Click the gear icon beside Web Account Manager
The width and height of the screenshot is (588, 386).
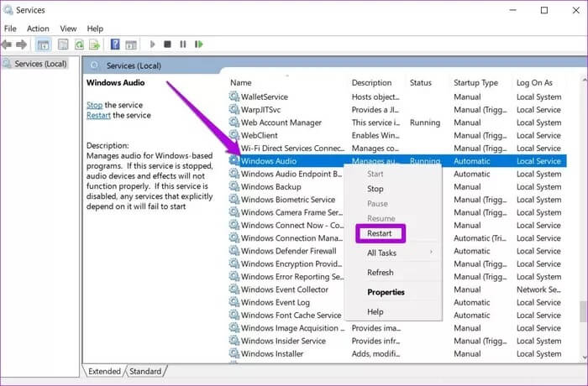(234, 123)
